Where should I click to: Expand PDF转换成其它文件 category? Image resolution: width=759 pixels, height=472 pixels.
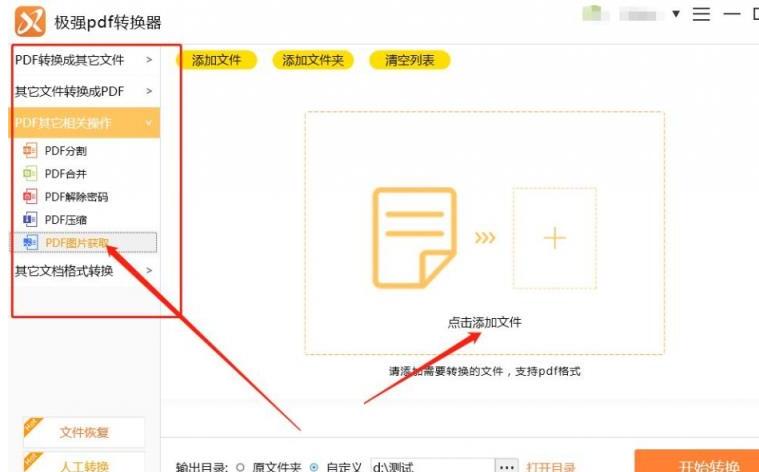[x=84, y=60]
